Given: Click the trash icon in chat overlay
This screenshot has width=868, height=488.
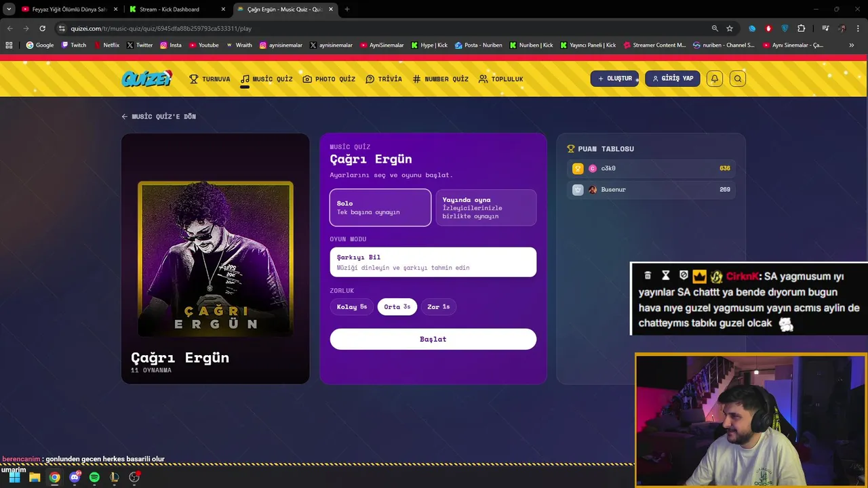Looking at the screenshot, I should pos(648,275).
